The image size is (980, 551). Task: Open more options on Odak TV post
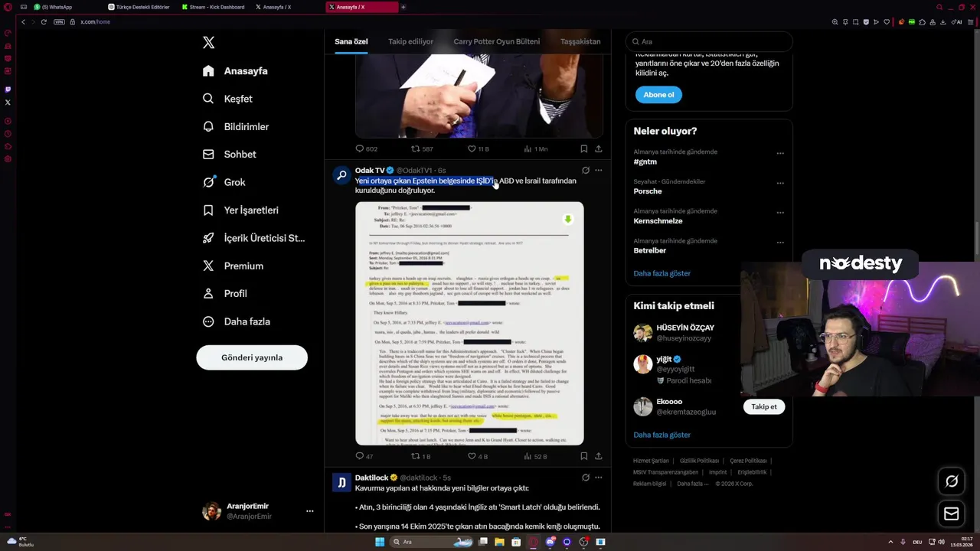[x=599, y=170]
